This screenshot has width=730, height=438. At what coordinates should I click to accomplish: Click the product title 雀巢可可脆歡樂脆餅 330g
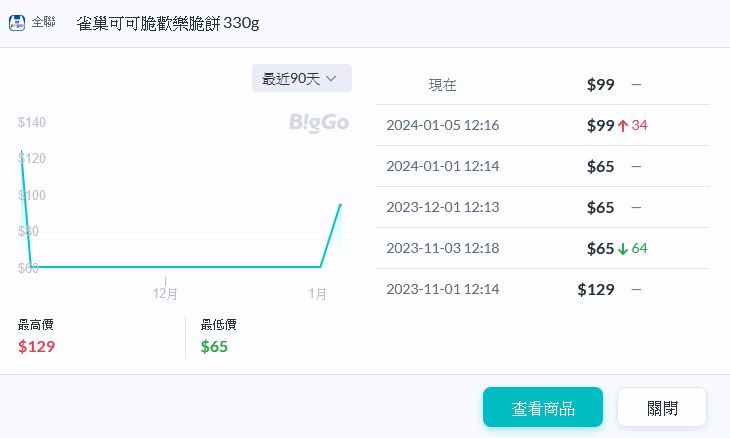point(167,22)
